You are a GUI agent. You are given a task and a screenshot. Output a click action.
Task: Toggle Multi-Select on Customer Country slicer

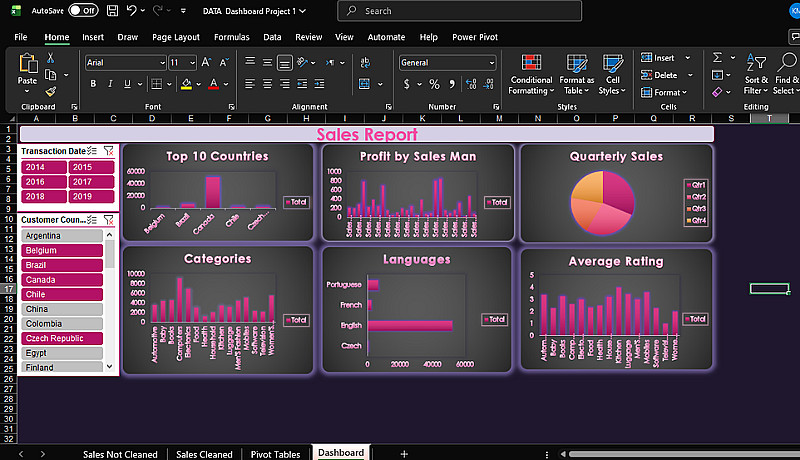point(93,219)
